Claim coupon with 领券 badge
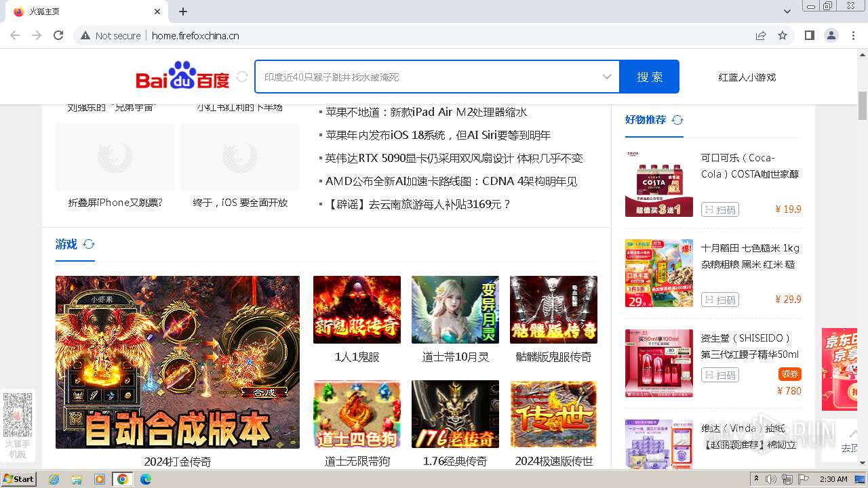Viewport: 868px width, 488px height. tap(790, 374)
